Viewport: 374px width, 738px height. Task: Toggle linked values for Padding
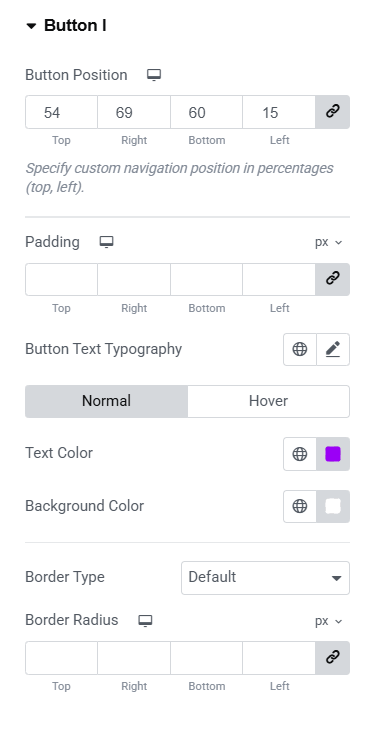333,279
